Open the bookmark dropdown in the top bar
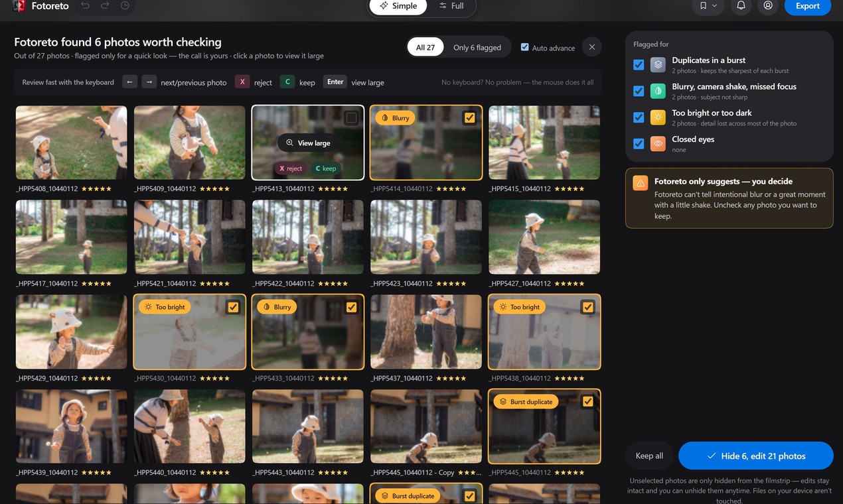Screen dimensions: 843x504 (x=708, y=6)
